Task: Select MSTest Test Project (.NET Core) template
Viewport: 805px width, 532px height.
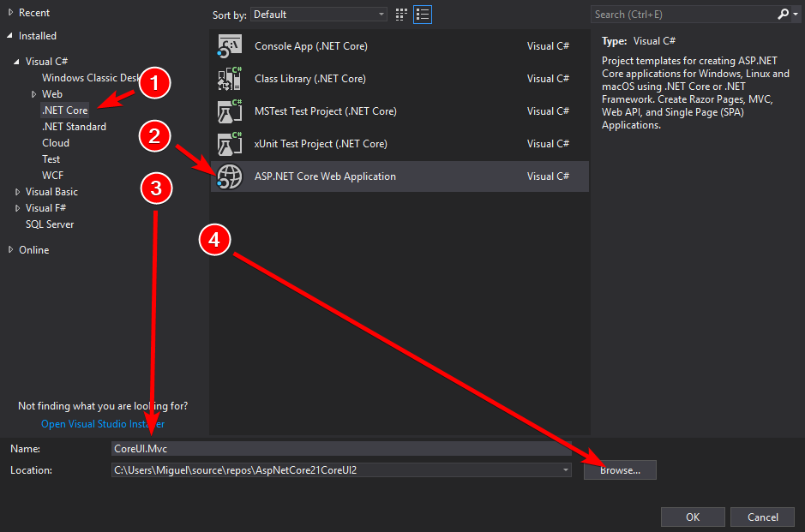Action: (399, 111)
